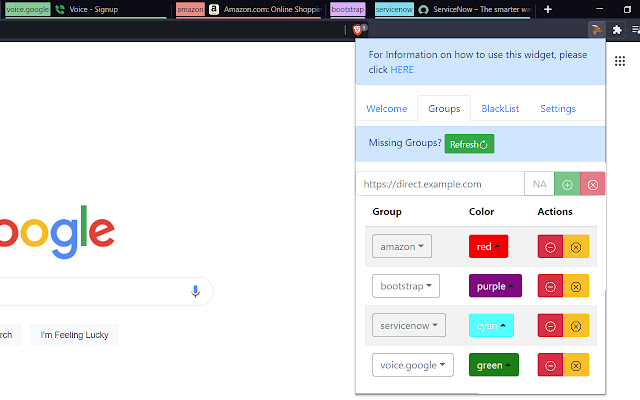Open the BlackList tab

coord(500,109)
